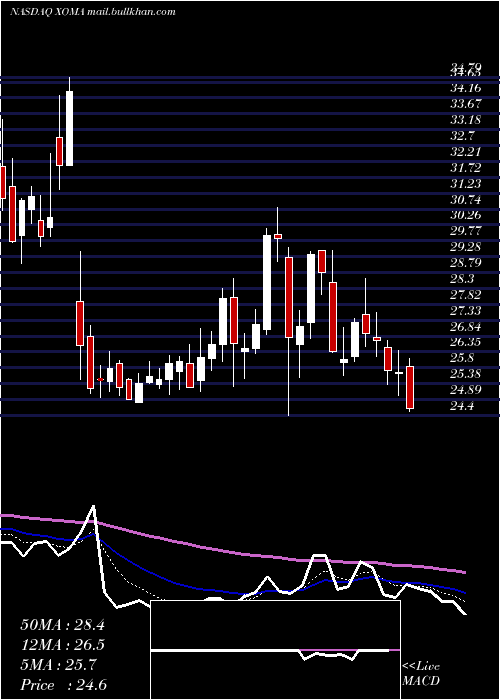Image resolution: width=500 pixels, height=700 pixels.
Task: Click the <<Live MACD label
Action: (x=421, y=673)
